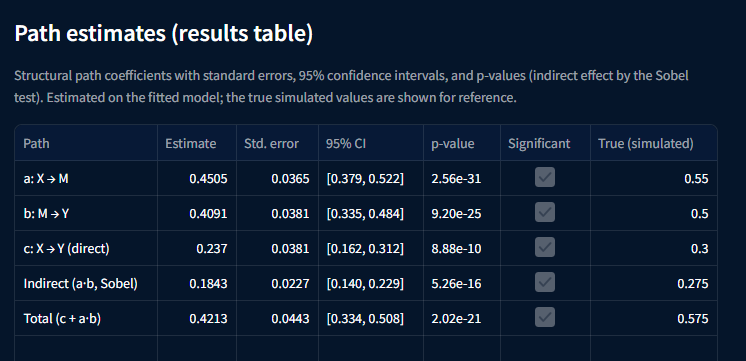Image resolution: width=746 pixels, height=361 pixels.
Task: Toggle Significant checkbox for b: M → Y
Action: [545, 212]
